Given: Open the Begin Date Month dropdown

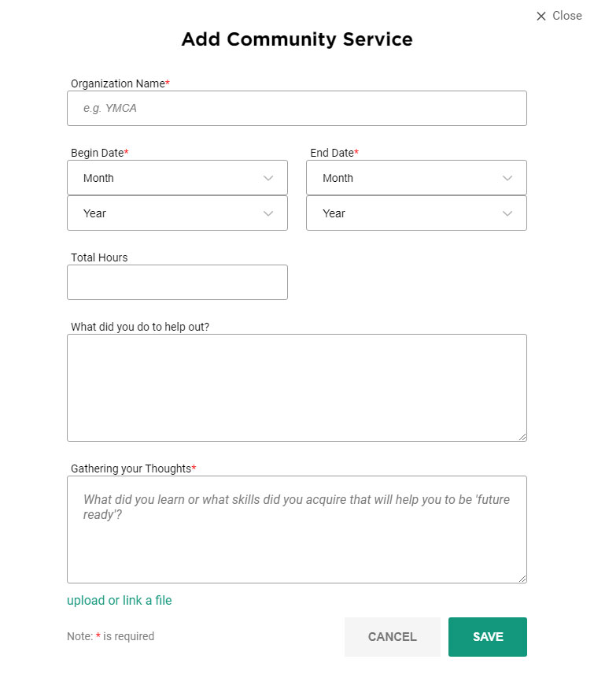Looking at the screenshot, I should click(177, 178).
